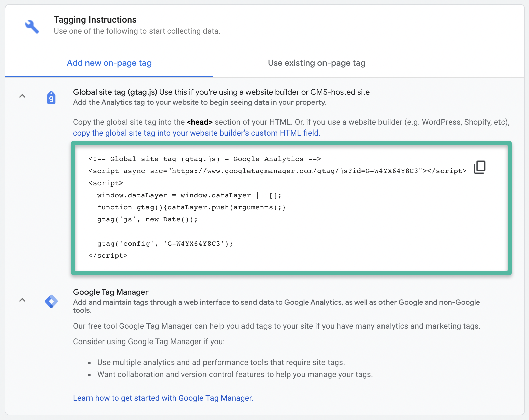Click 'Our free tool Google Tag Manager' paragraph
529x420 pixels.
click(x=277, y=326)
